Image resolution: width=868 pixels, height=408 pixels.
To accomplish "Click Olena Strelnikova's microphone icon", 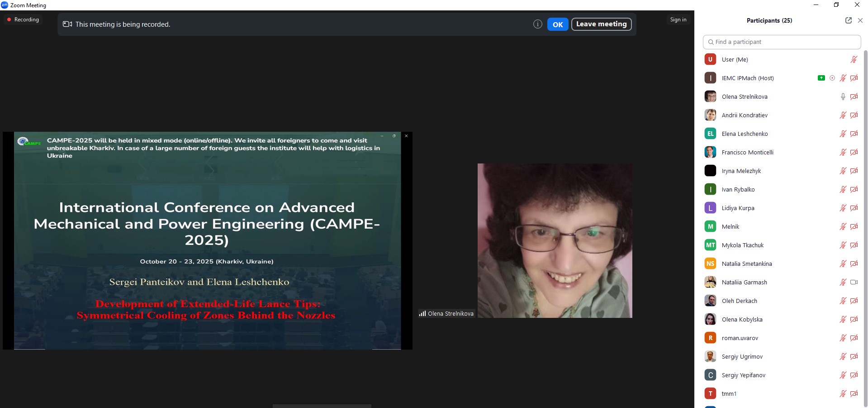I will click(843, 96).
